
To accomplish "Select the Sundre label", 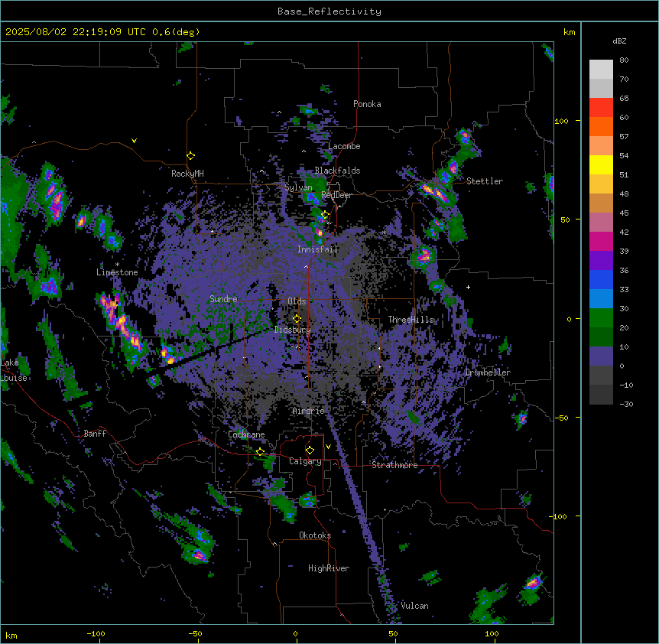I will pyautogui.click(x=223, y=299).
